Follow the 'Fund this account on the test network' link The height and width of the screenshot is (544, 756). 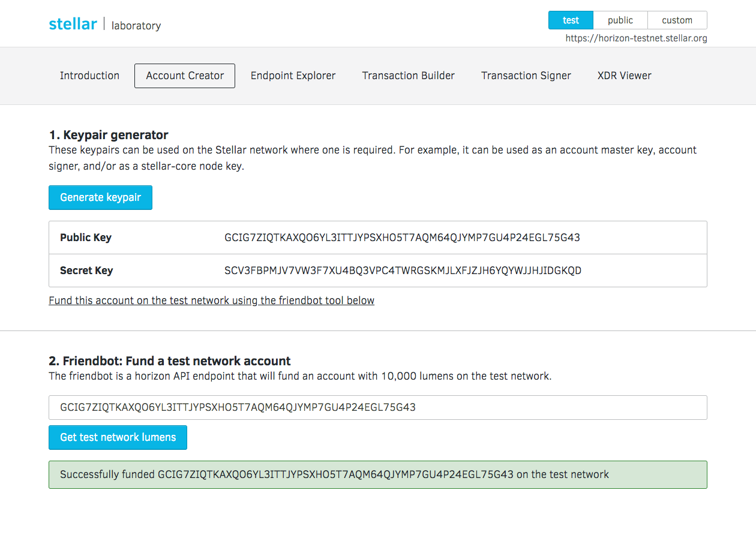pos(211,300)
